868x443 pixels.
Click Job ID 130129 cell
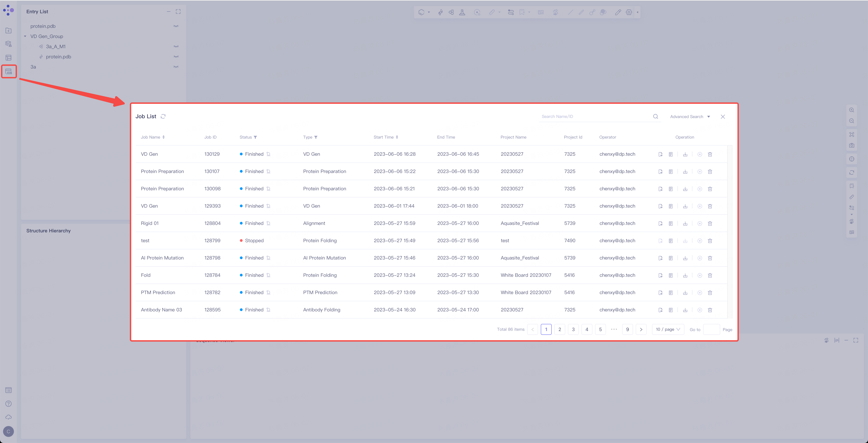[212, 154]
